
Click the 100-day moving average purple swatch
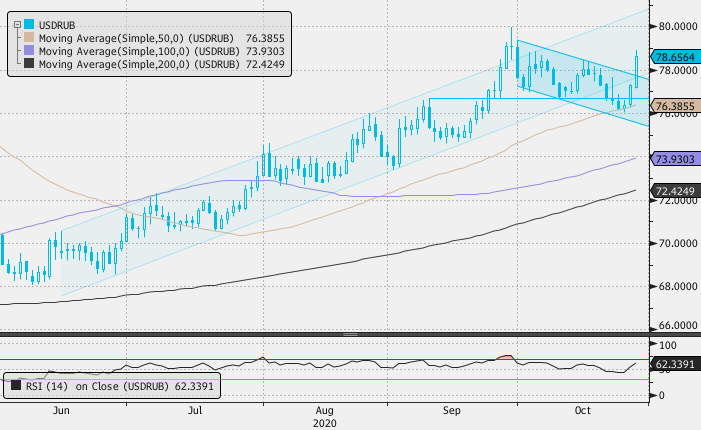pos(28,50)
